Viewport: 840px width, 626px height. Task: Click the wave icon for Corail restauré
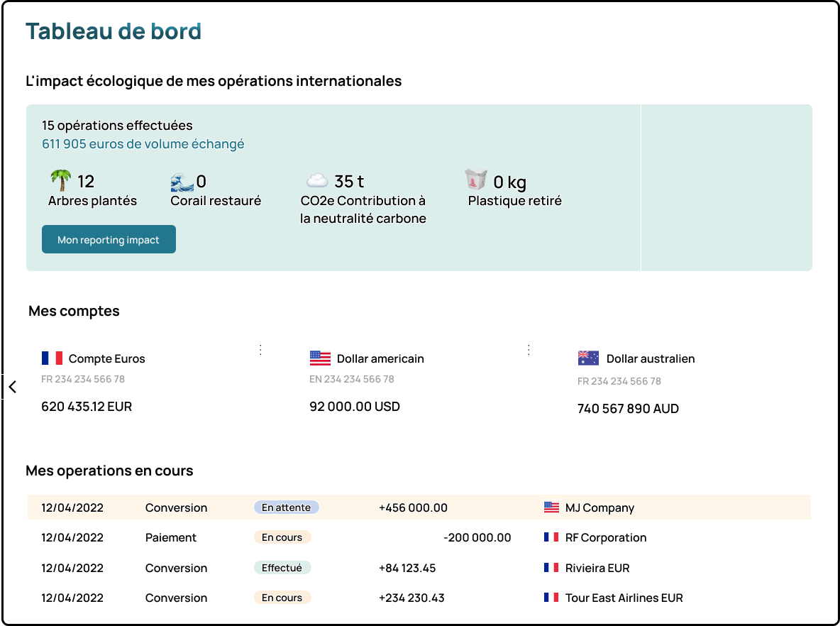click(182, 182)
